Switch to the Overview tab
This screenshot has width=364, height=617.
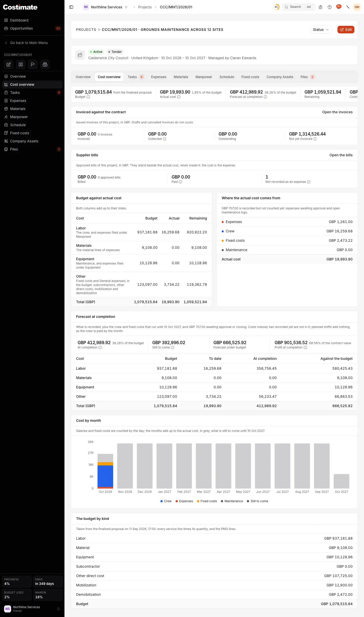coord(83,77)
